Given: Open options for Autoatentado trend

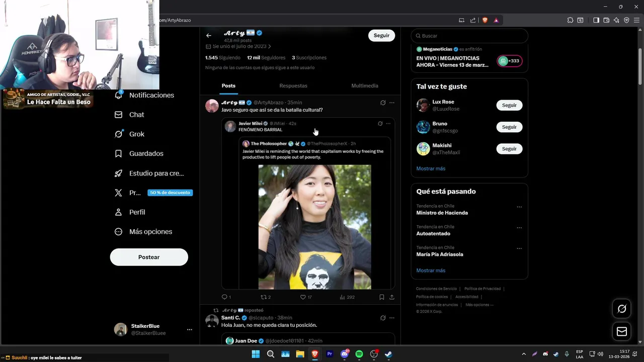Looking at the screenshot, I should point(519,228).
